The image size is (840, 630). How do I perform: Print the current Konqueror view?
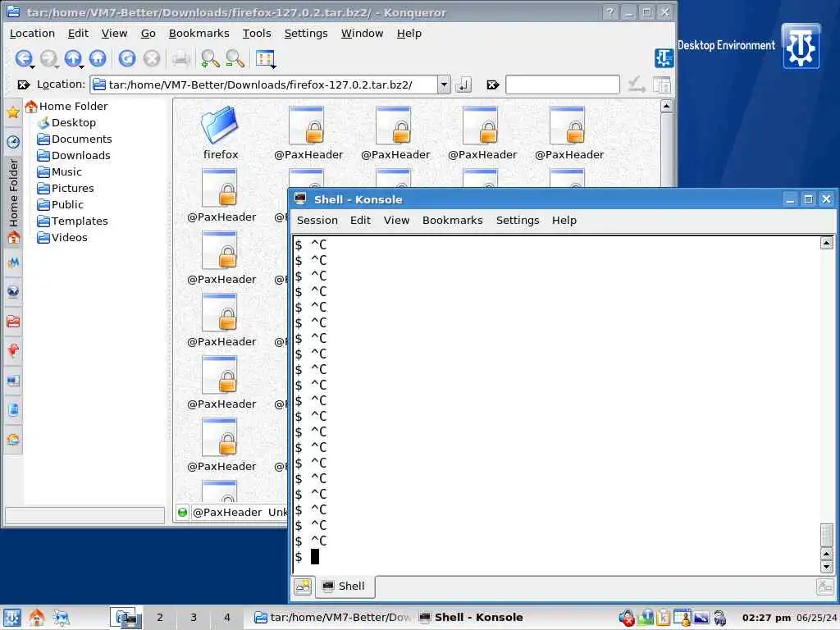click(x=181, y=58)
